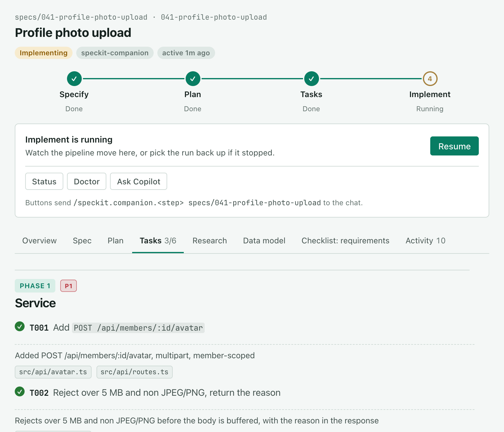Screen dimensions: 504x432
Task: Resume the Implement run
Action: (454, 146)
